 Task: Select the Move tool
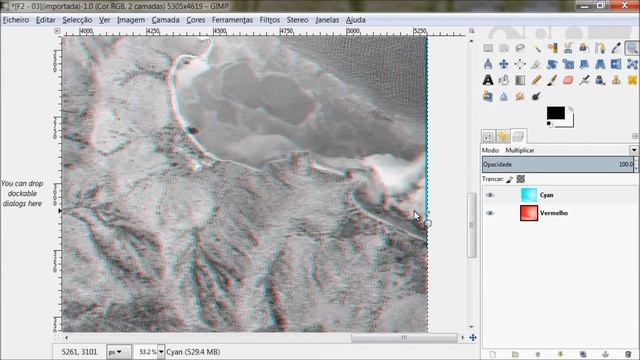(504, 64)
